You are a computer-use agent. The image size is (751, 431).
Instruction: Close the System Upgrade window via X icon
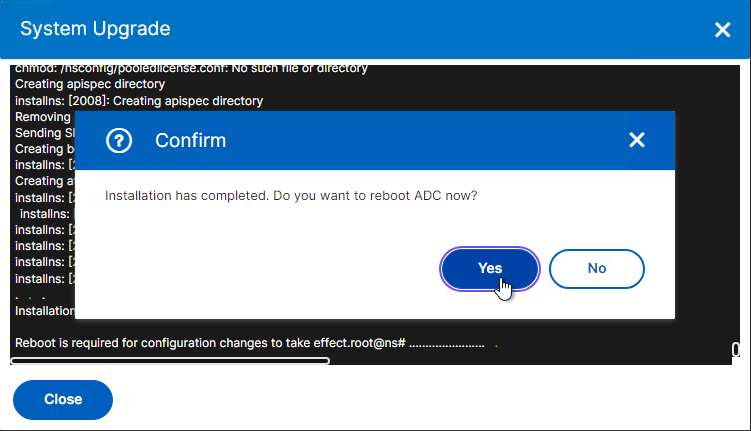(722, 30)
